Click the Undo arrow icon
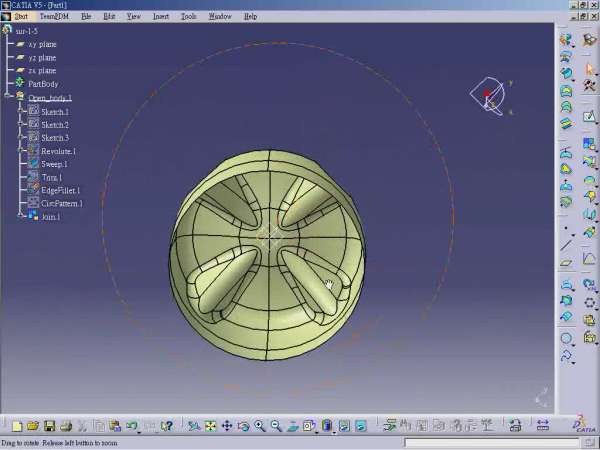The height and width of the screenshot is (450, 600). (x=131, y=426)
